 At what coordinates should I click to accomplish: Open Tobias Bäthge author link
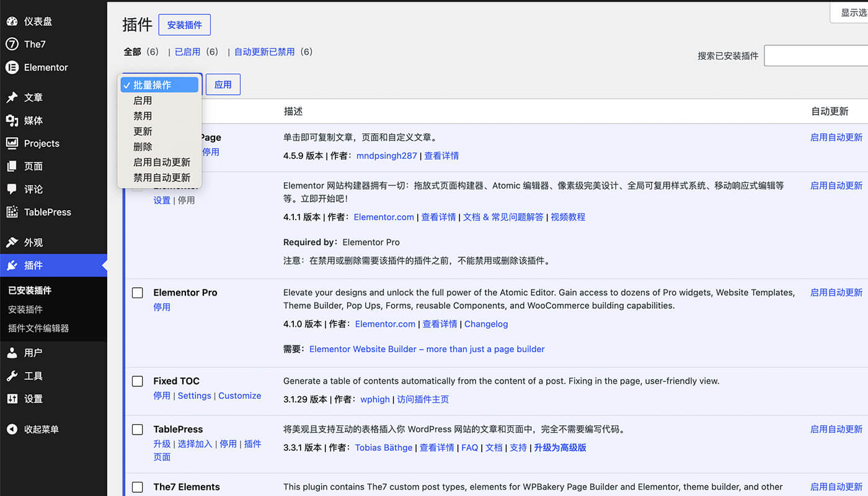point(384,448)
